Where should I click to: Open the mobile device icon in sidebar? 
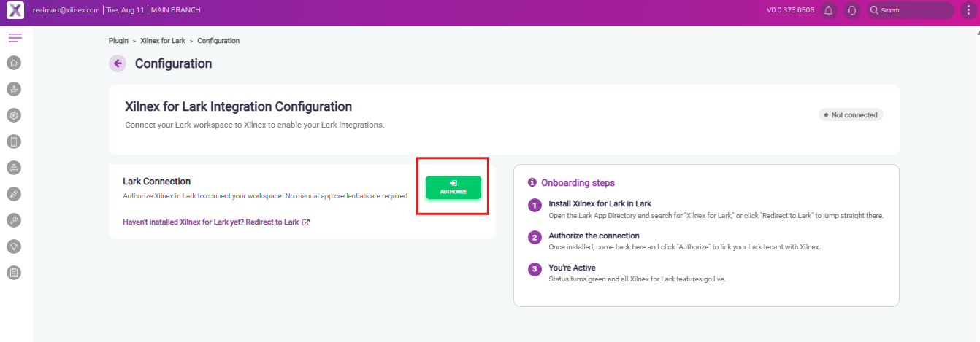[x=13, y=141]
